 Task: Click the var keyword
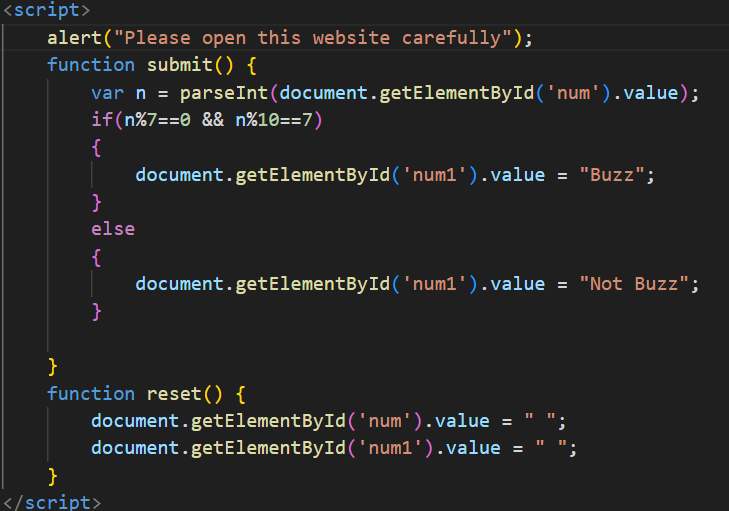point(107,93)
